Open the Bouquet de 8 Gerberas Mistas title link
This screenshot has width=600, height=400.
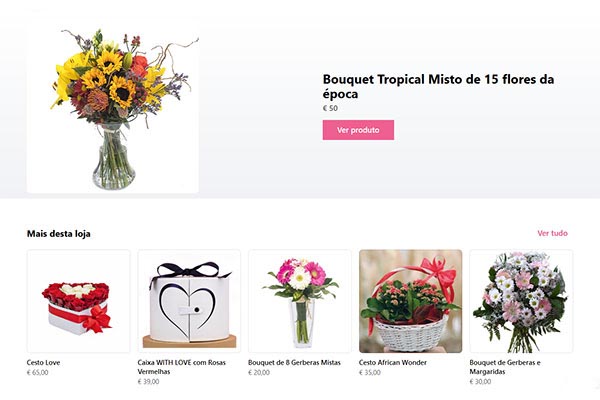coord(294,362)
